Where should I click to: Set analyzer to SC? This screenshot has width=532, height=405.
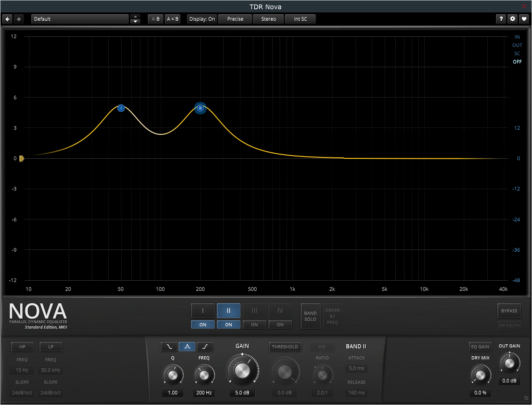click(x=517, y=53)
